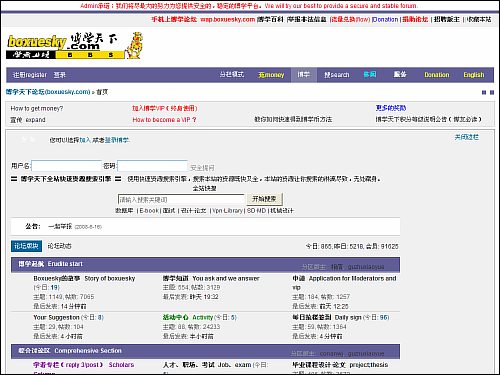Select the blue highlighted forum sections tab

[26, 246]
